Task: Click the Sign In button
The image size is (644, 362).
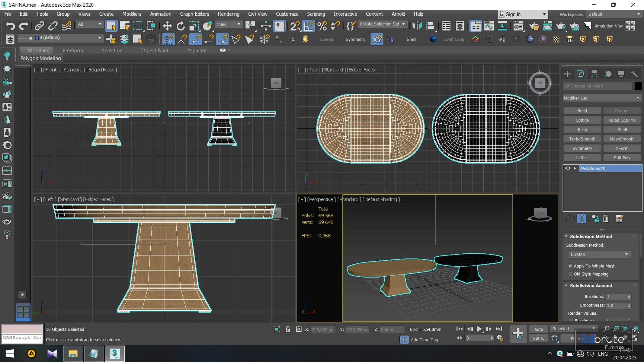Action: pos(522,14)
